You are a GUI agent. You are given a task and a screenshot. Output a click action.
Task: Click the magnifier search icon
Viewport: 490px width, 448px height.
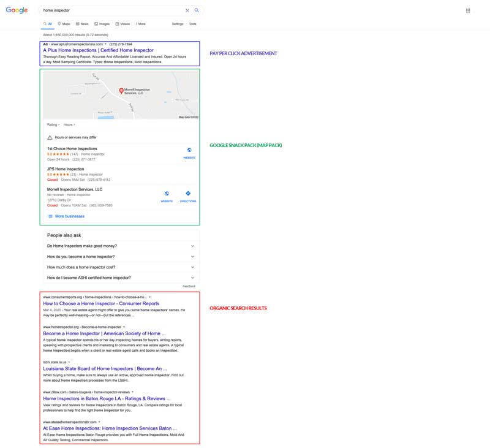coord(197,10)
